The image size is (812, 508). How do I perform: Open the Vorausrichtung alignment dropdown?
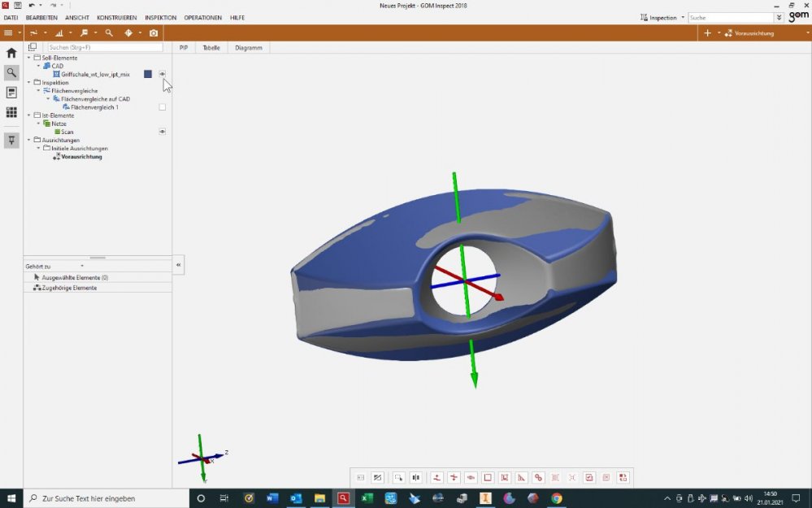[x=752, y=33]
